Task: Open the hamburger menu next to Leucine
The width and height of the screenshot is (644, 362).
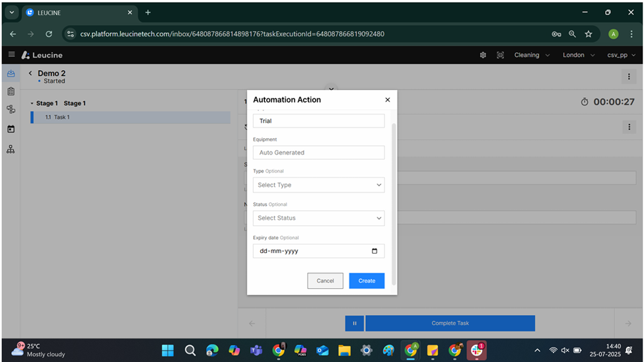Action: 11,55
